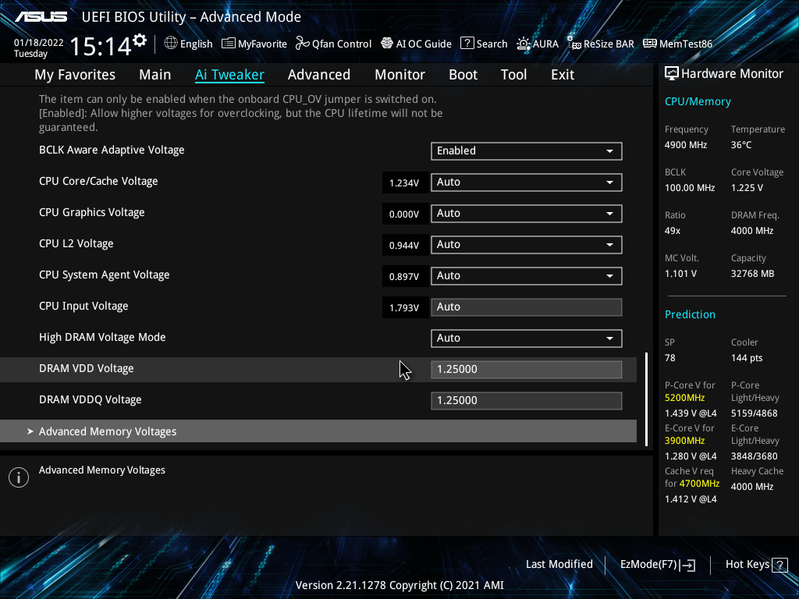
Task: Click the Hardware Monitor screen icon
Action: pyautogui.click(x=672, y=73)
